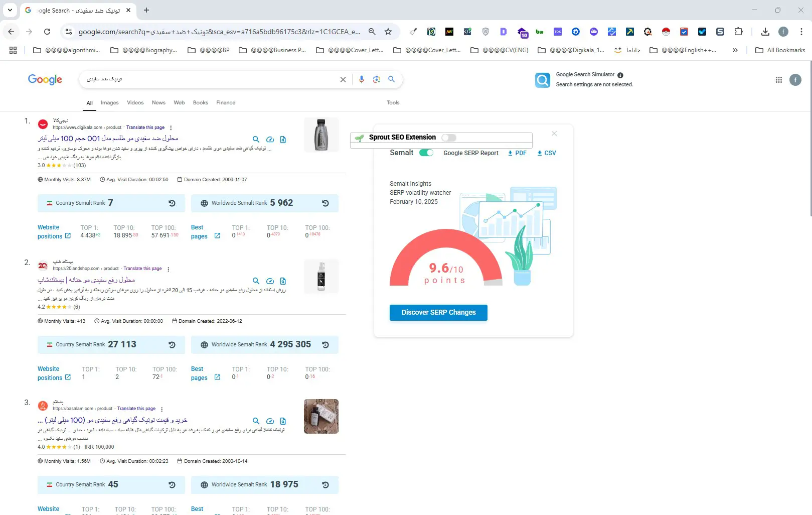Open Google Lens image search icon

click(376, 79)
